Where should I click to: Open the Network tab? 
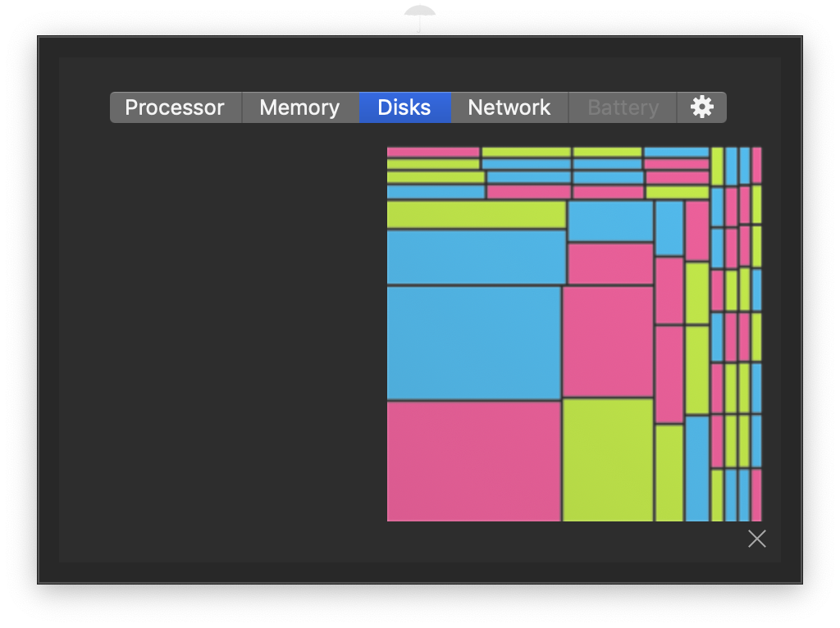509,107
